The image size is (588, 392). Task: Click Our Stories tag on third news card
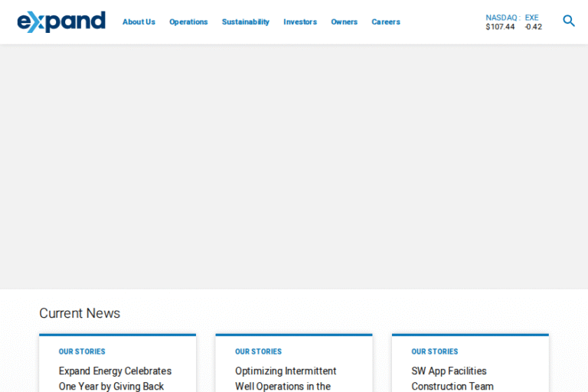pos(434,352)
